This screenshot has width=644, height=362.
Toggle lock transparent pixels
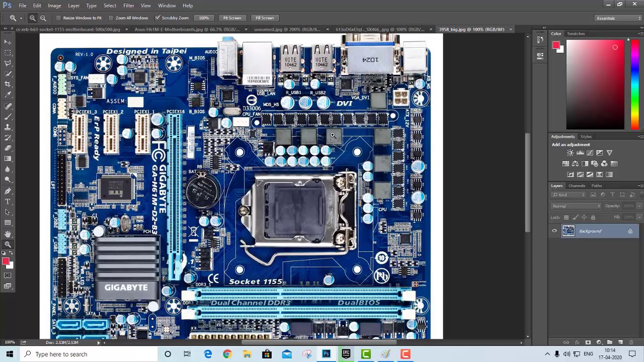pos(566,217)
